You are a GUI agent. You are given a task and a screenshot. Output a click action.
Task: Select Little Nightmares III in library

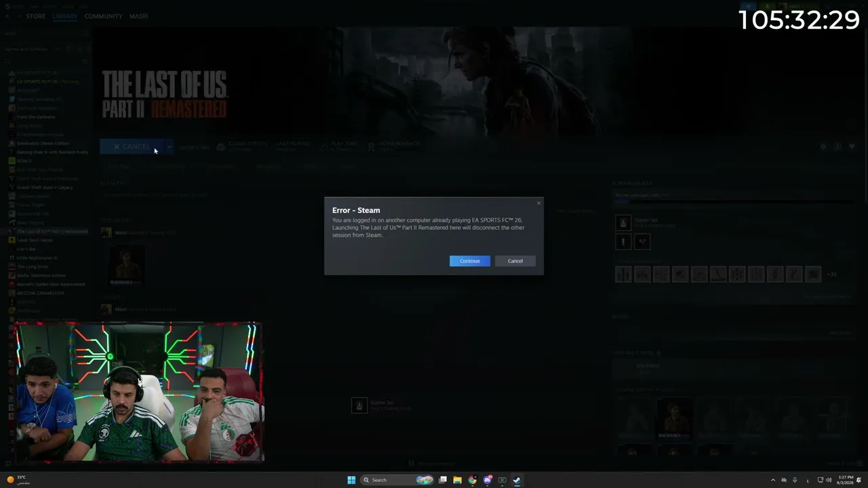coord(47,258)
